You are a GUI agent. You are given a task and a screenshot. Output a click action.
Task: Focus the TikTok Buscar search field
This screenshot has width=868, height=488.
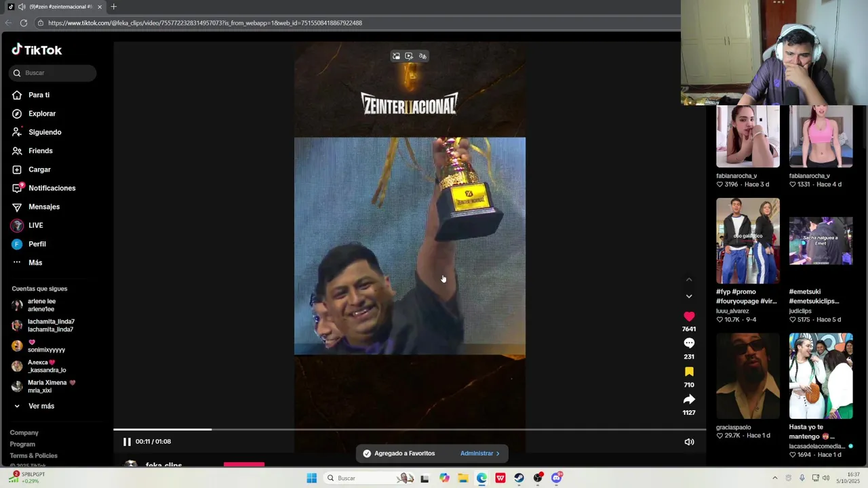pyautogui.click(x=53, y=73)
